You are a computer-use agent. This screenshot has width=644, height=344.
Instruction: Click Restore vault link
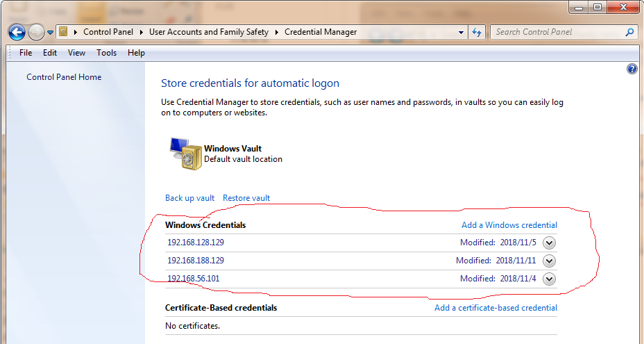246,198
